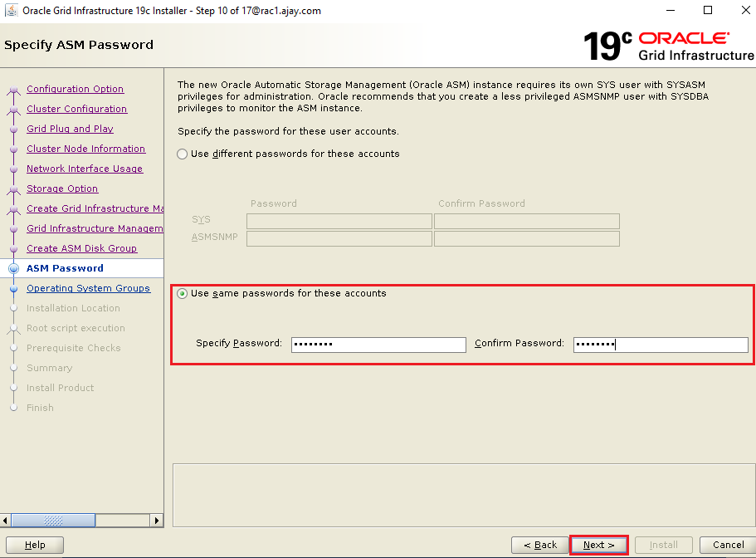Click the SYS Confirm Password field
Screen dimensions: 756x558
(526, 222)
